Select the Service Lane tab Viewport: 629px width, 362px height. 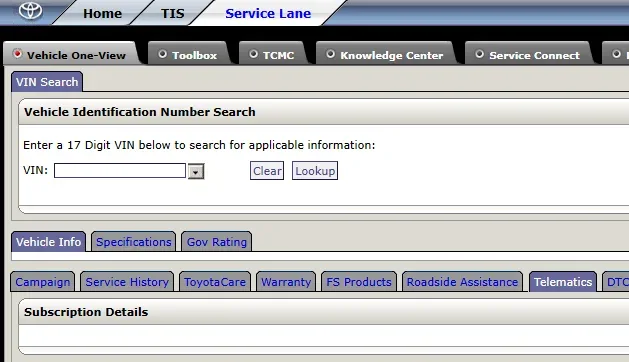(x=268, y=13)
